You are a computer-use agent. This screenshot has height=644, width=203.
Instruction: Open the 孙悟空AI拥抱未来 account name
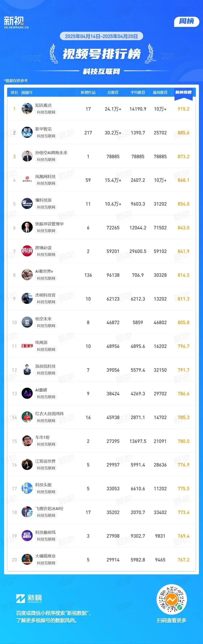pyautogui.click(x=51, y=153)
